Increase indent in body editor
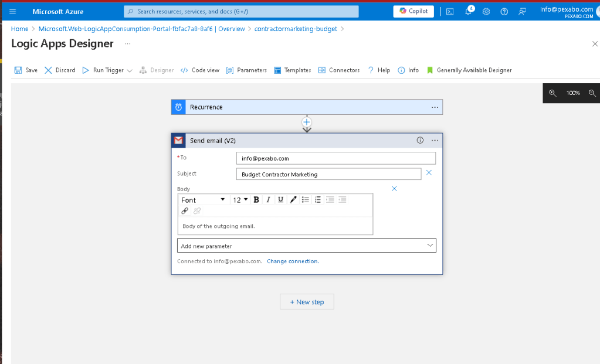600x364 pixels. 342,200
